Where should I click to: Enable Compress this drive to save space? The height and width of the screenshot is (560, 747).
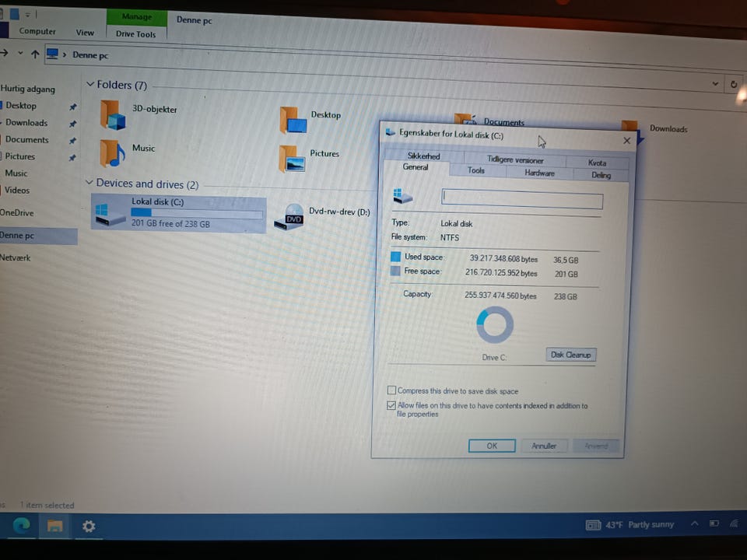coord(391,390)
